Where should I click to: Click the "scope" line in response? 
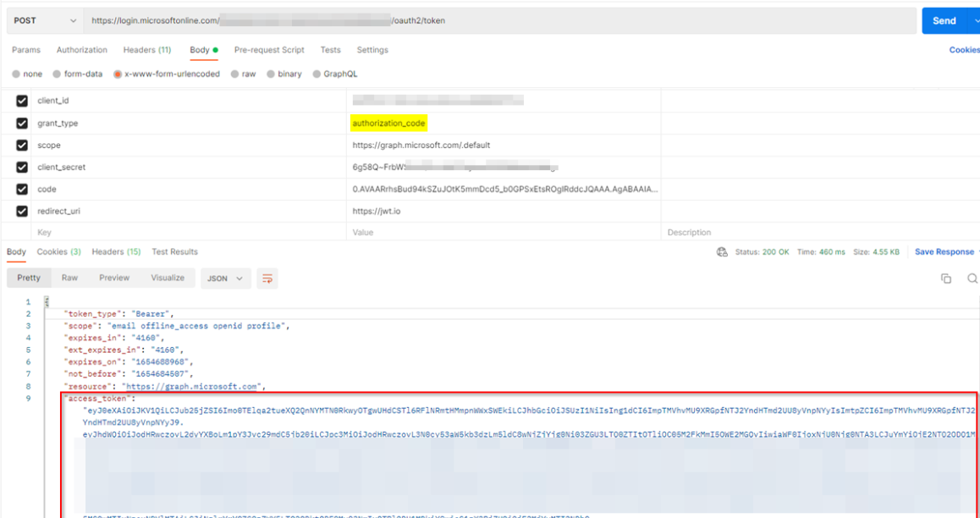tap(177, 326)
